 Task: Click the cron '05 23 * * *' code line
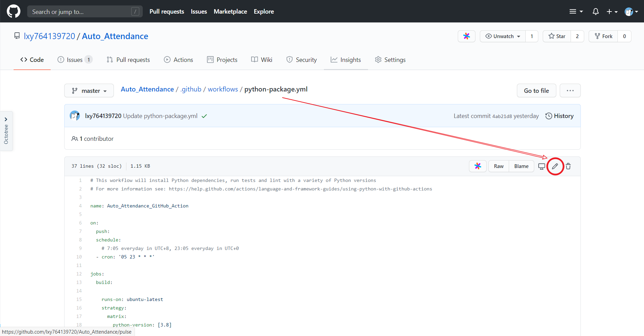tap(125, 257)
